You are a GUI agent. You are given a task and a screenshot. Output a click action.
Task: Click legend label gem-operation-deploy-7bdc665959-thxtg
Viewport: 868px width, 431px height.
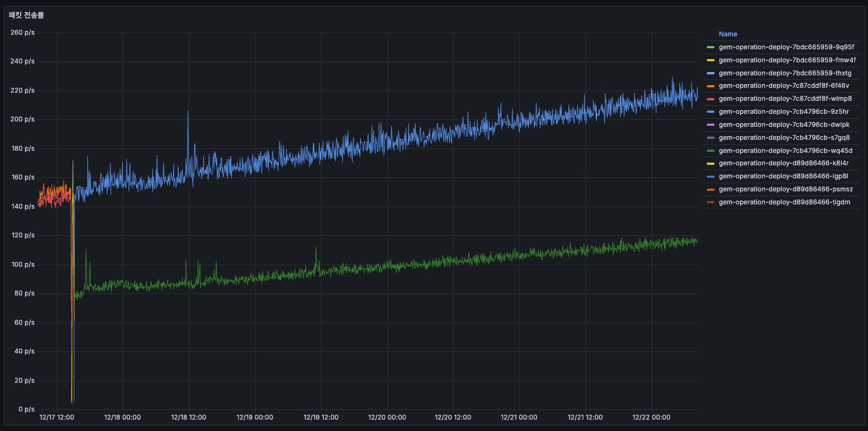pos(784,73)
